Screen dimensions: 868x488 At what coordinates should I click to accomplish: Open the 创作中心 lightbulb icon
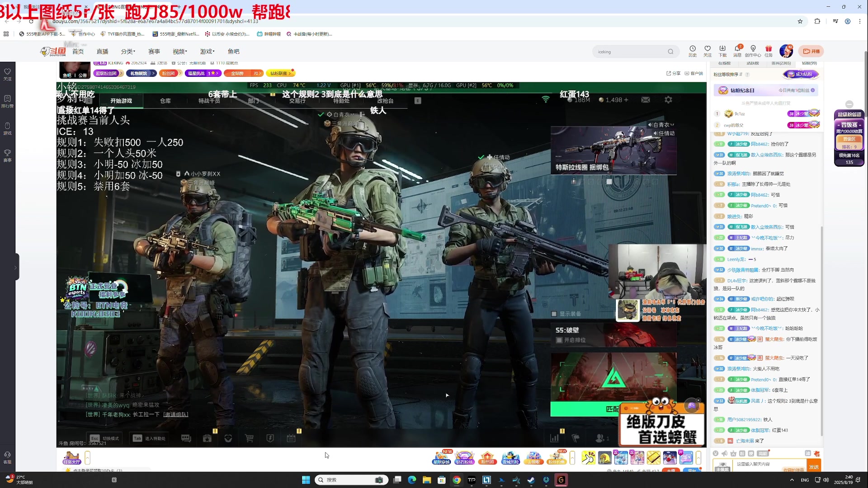point(753,51)
